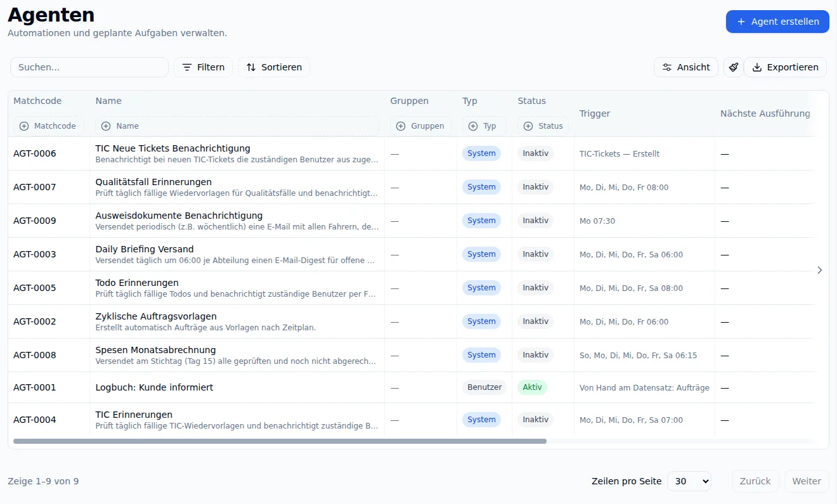Open Zyklische Auftragsvorlagen agent
This screenshot has height=504, width=837.
click(x=156, y=316)
